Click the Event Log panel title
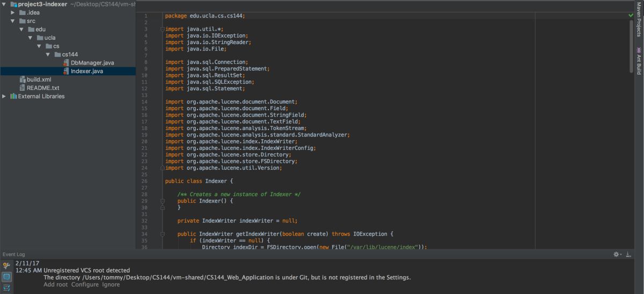 [13, 254]
